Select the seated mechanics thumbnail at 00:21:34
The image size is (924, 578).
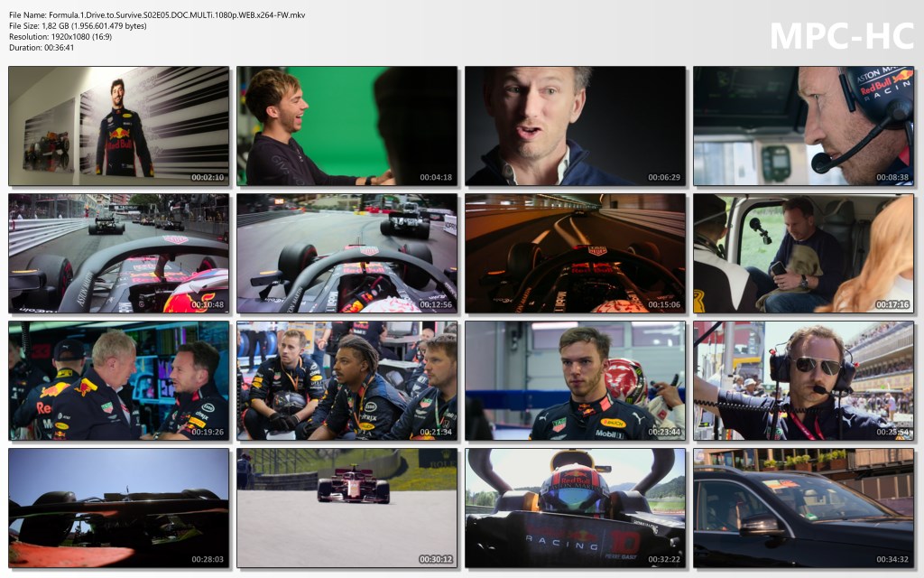tap(347, 380)
